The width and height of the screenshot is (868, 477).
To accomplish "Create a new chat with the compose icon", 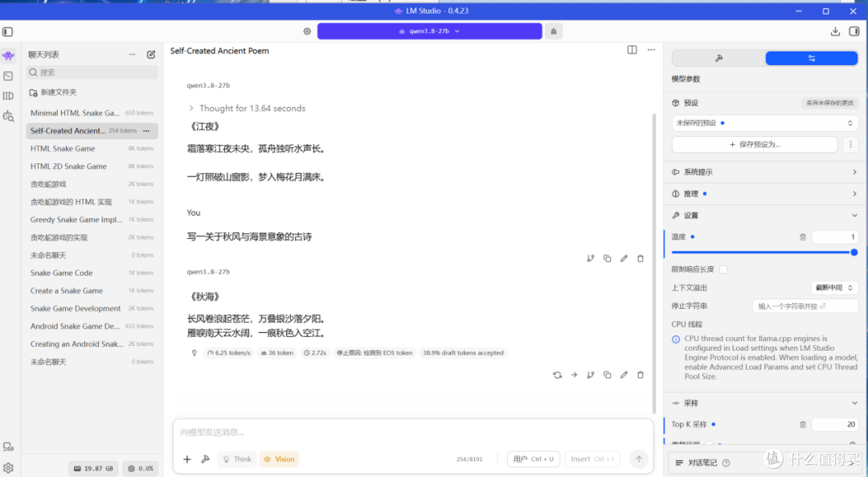I will 150,54.
